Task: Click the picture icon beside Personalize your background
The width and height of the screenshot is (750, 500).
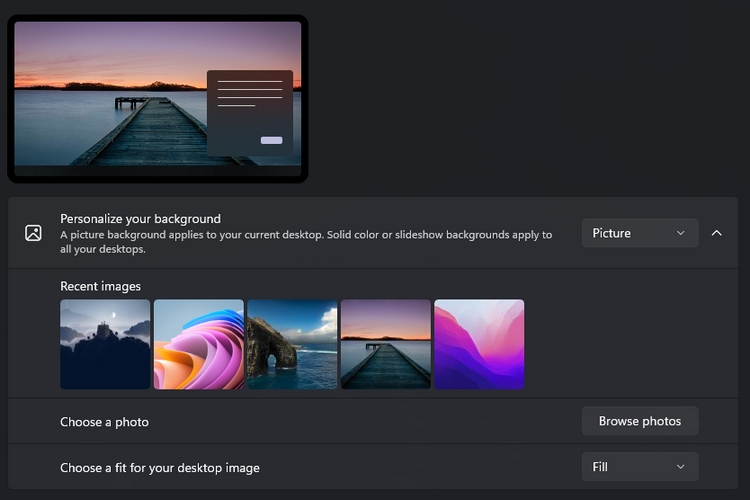Action: pyautogui.click(x=33, y=233)
